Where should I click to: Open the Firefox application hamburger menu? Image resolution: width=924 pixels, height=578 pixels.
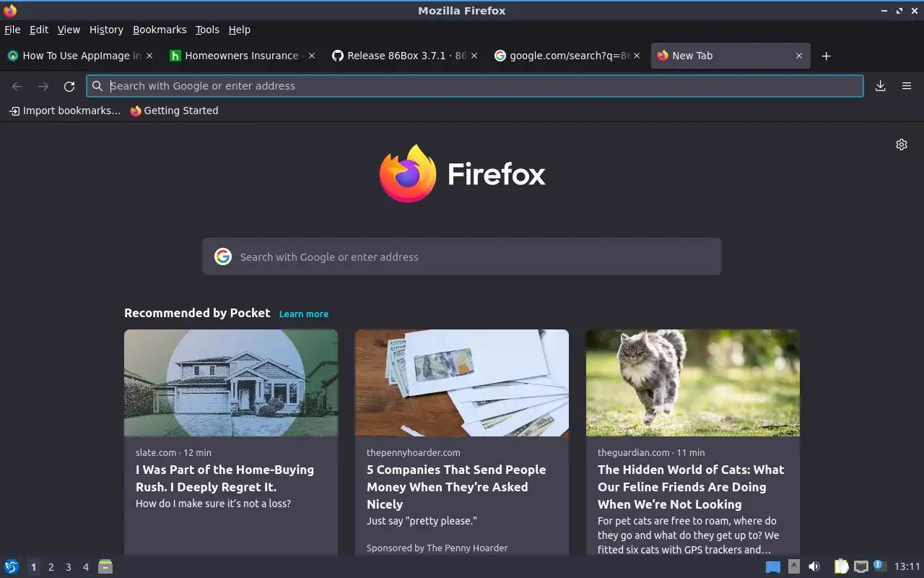tap(907, 86)
